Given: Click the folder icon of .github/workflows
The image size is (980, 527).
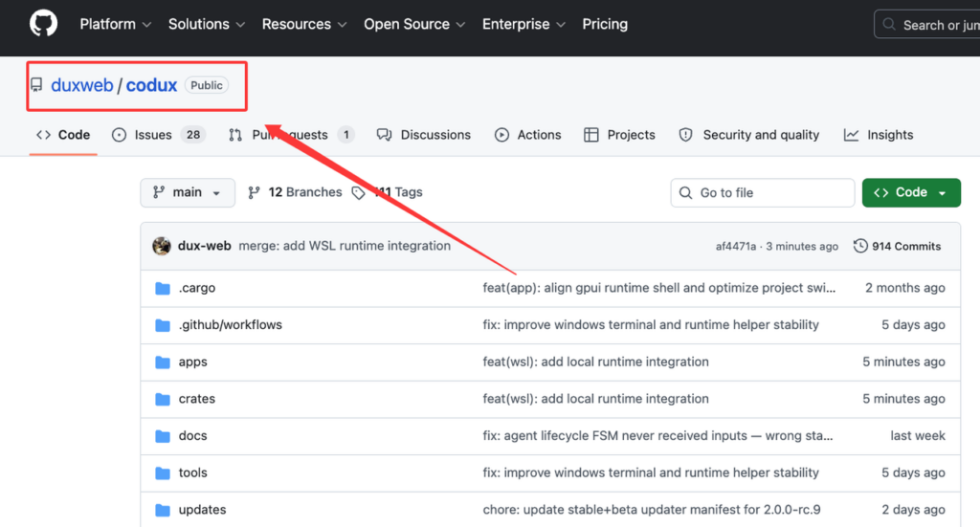Looking at the screenshot, I should coord(163,324).
